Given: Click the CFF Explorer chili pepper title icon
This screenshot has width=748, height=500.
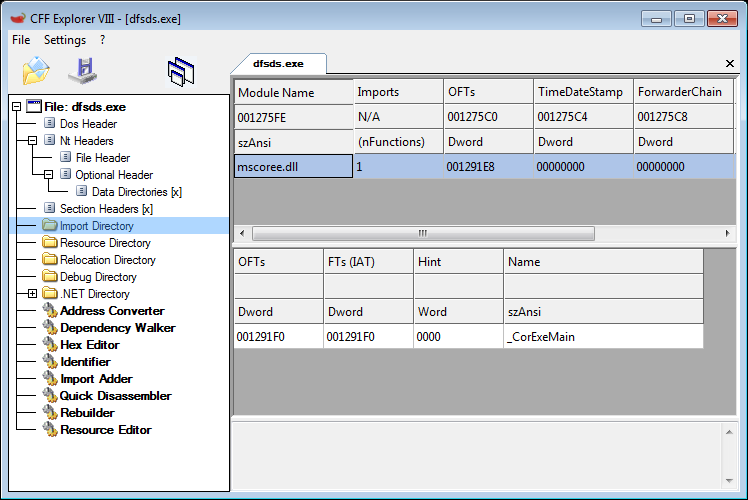Looking at the screenshot, I should click(x=18, y=19).
